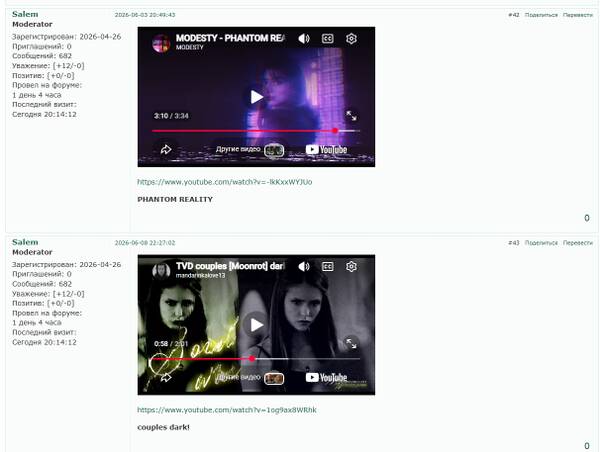Mute the TVD couples video

pos(304,266)
